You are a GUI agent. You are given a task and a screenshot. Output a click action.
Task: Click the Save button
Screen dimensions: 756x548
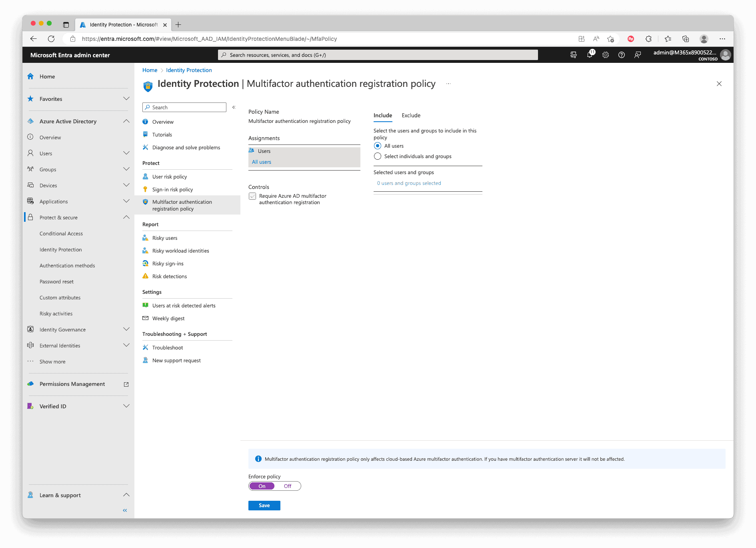pos(264,506)
